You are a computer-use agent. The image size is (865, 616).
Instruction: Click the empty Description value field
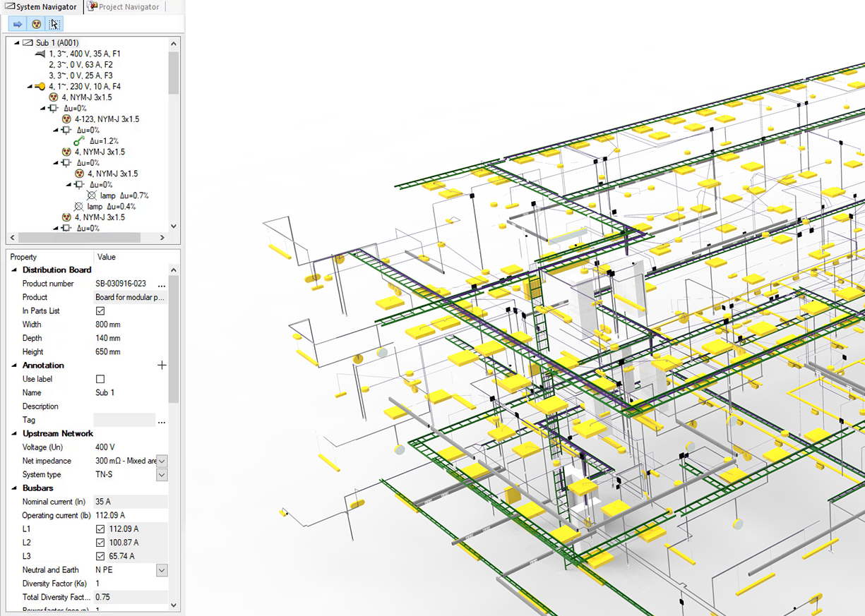[x=131, y=406]
